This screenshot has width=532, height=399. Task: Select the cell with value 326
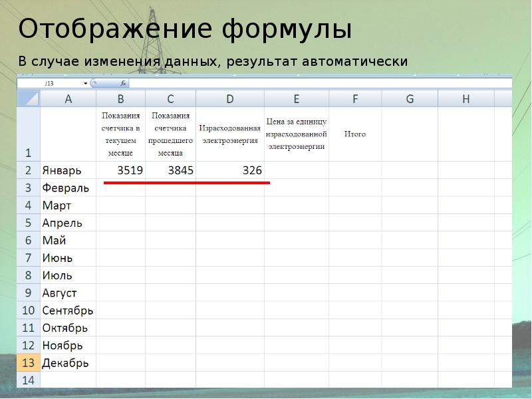coord(229,170)
